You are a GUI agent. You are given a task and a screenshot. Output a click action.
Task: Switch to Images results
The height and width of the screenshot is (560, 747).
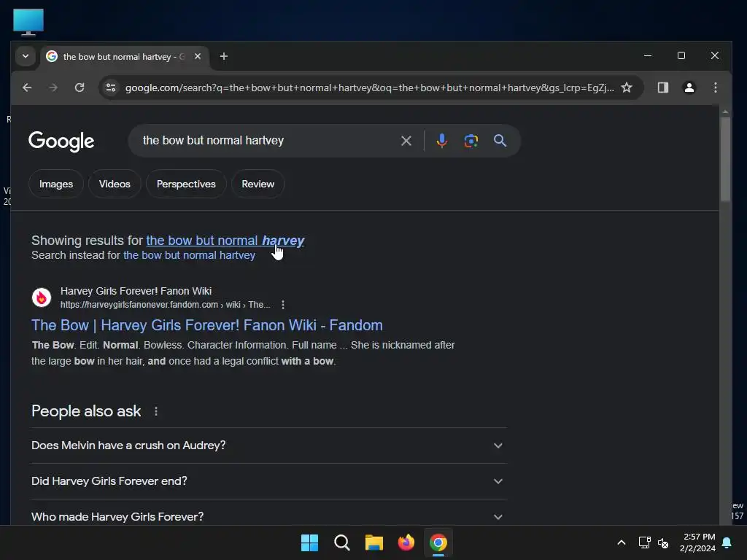pos(56,184)
